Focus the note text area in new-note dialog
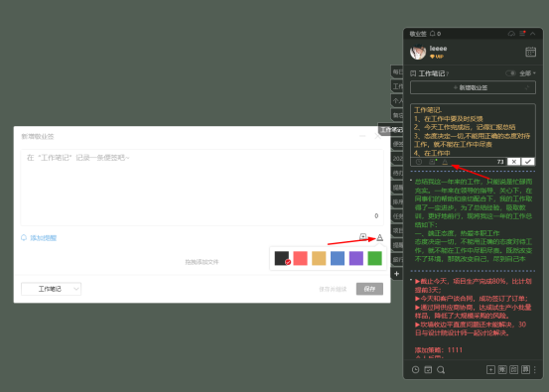Screen dimensions: 549x392 pos(202,188)
